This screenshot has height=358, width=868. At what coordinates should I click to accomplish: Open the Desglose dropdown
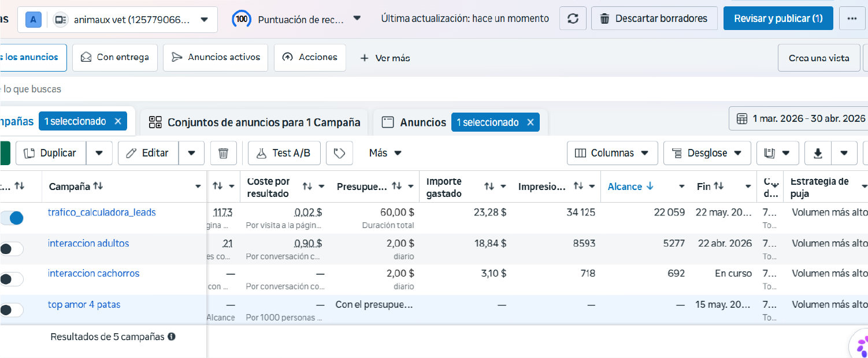[x=707, y=153]
